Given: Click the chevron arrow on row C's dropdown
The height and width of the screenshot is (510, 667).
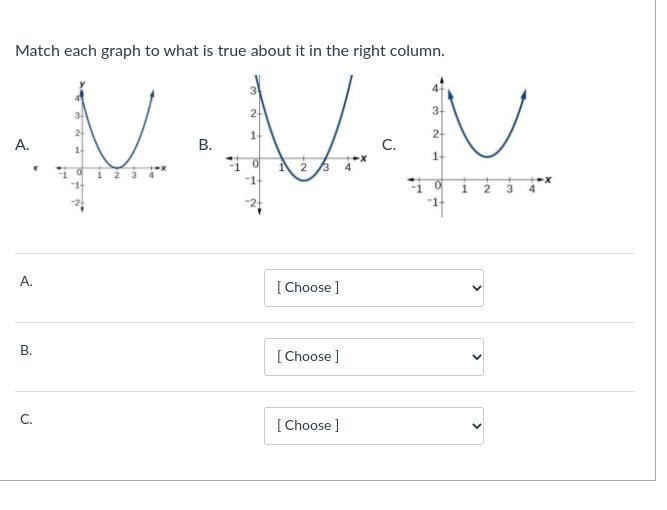Looking at the screenshot, I should pyautogui.click(x=476, y=426).
